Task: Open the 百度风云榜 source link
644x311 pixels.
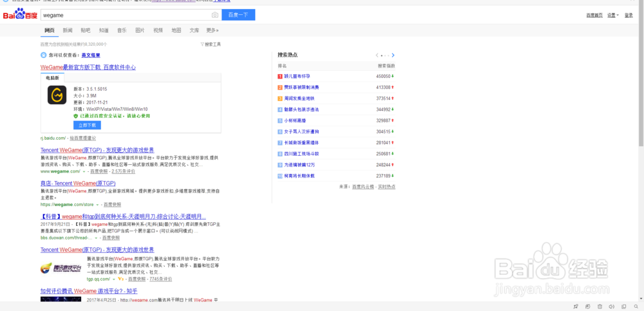Action: 363,187
